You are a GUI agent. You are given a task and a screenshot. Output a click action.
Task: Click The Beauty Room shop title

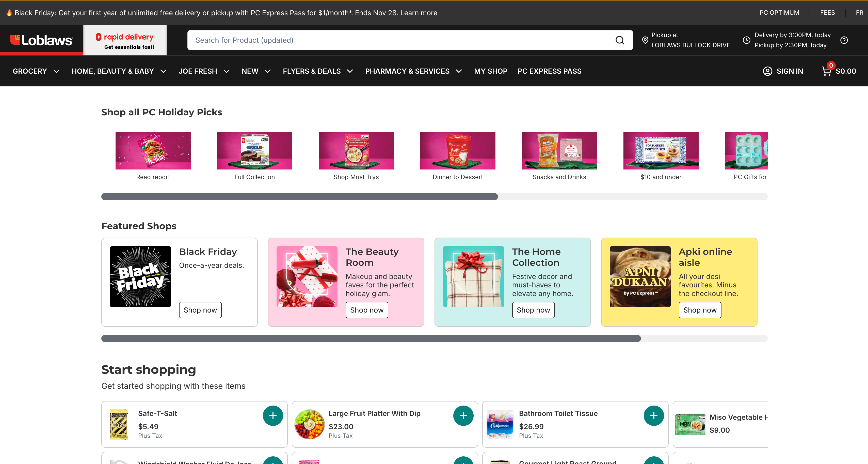pyautogui.click(x=372, y=257)
